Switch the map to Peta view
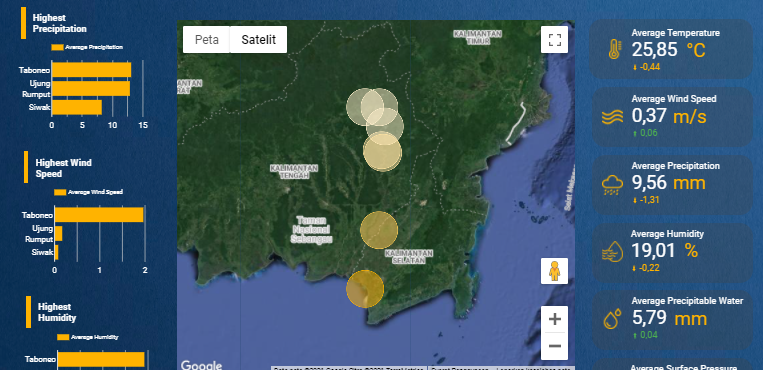Image resolution: width=763 pixels, height=370 pixels. click(x=206, y=39)
